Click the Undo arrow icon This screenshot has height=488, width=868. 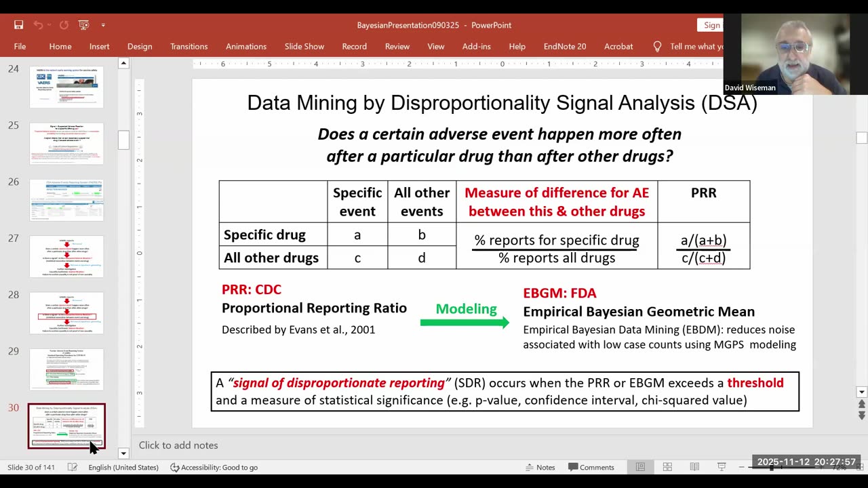click(x=38, y=25)
